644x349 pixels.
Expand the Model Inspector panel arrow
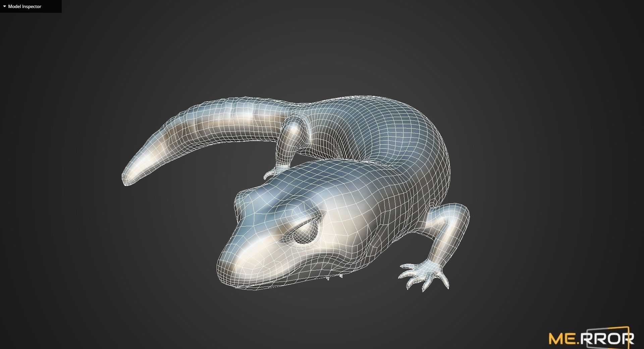pyautogui.click(x=4, y=6)
